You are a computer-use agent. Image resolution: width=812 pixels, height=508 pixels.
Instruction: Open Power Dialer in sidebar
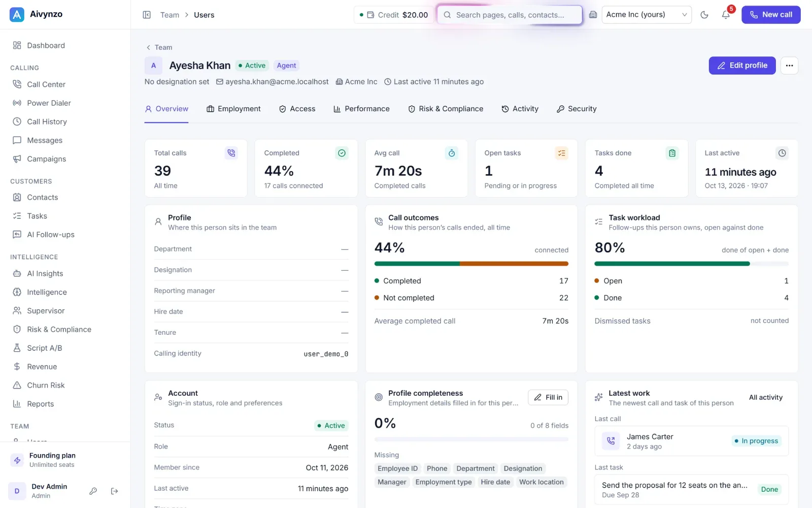[x=65, y=103]
